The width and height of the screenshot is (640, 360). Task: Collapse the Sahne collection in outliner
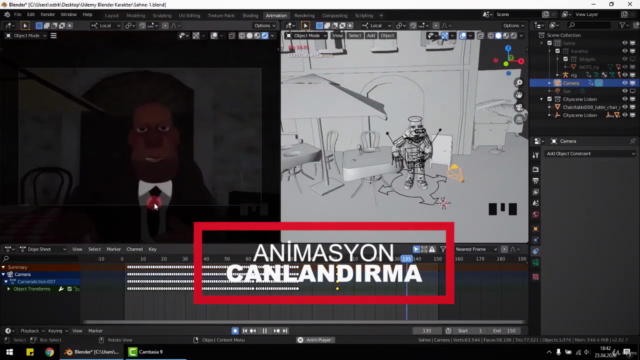(542, 43)
